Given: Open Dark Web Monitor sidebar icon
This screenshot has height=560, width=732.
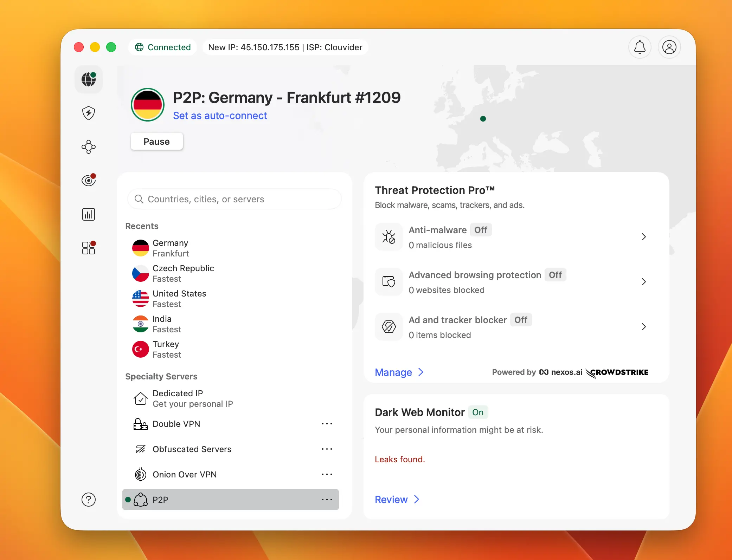Looking at the screenshot, I should [x=88, y=180].
